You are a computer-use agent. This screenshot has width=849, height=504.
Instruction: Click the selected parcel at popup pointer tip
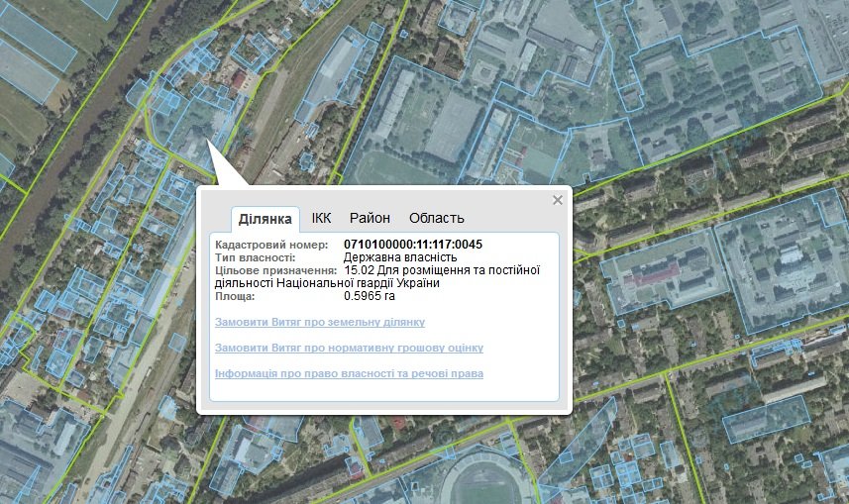click(204, 140)
